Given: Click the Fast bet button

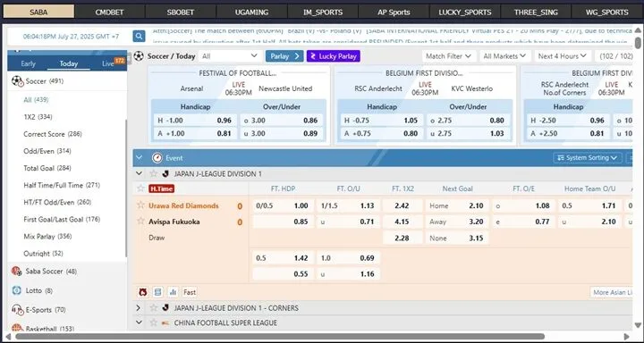Looking at the screenshot, I should [x=190, y=292].
